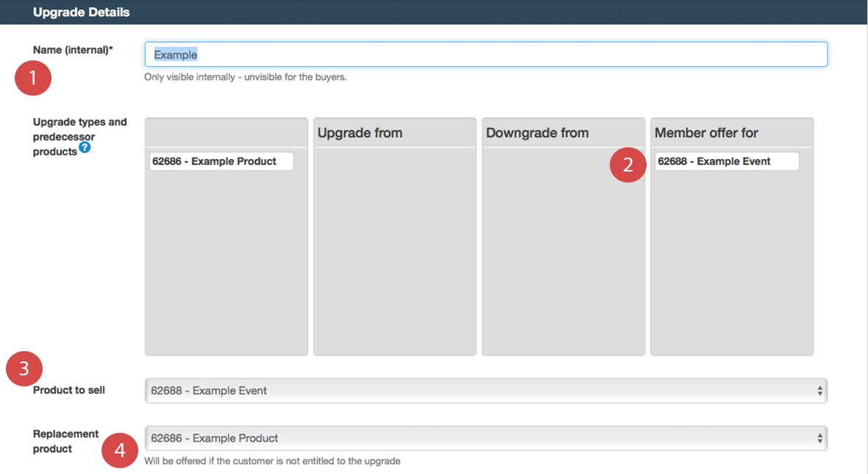Click the Upgrade from column header
Screen dimensions: 868x474
[360, 133]
